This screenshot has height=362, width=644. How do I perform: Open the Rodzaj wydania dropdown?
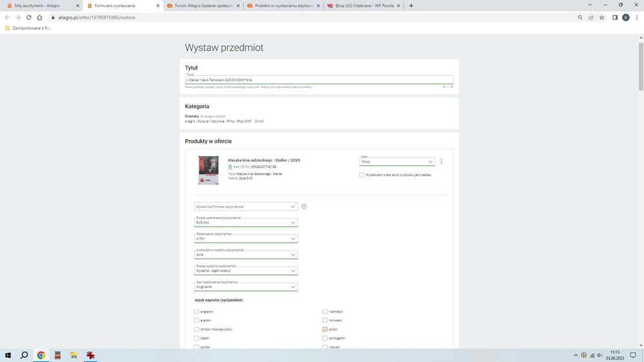246,271
